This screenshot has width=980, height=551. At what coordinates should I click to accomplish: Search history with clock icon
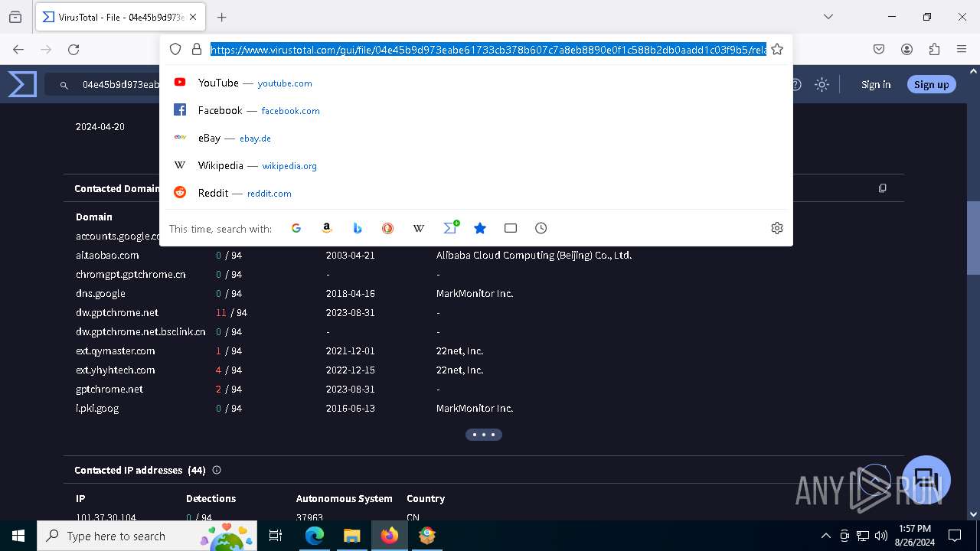click(x=541, y=228)
